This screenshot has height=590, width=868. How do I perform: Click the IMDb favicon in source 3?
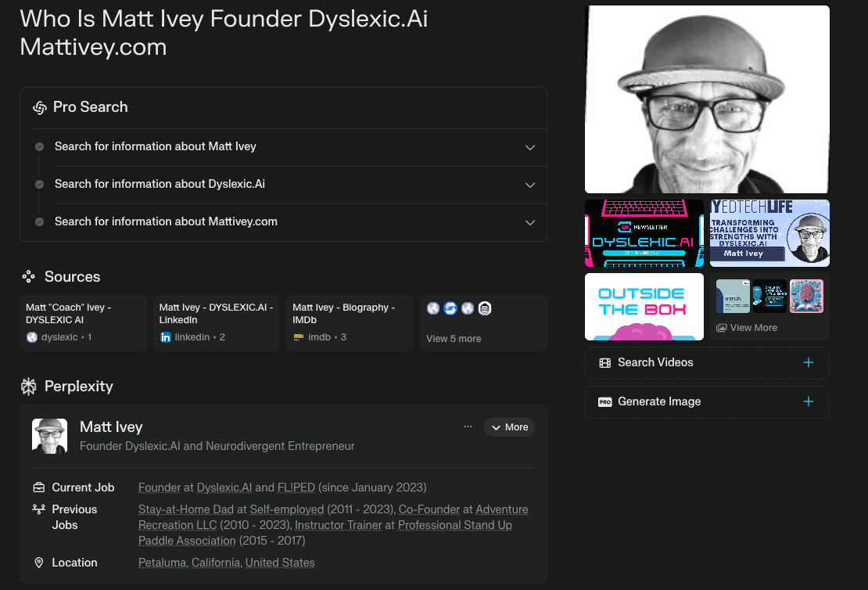click(x=299, y=336)
